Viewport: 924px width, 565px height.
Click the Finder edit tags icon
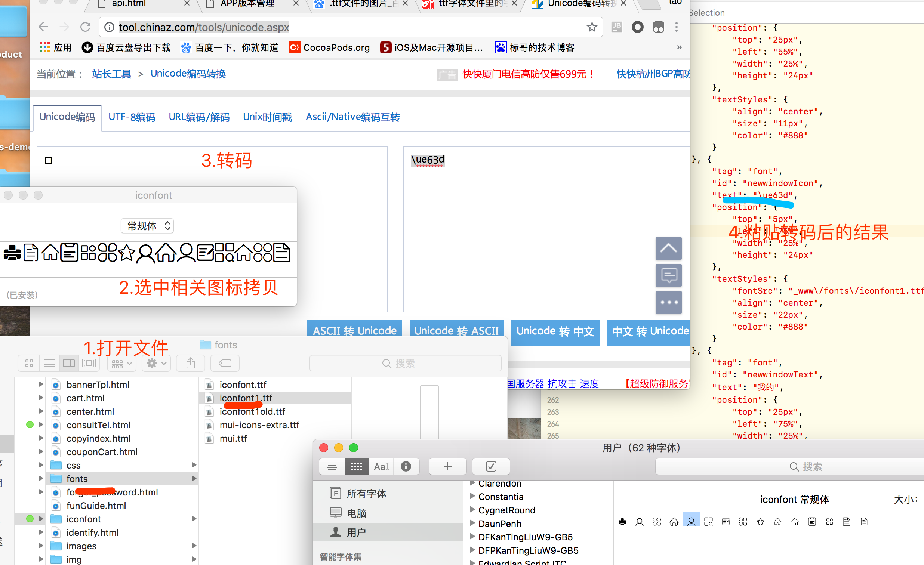225,363
